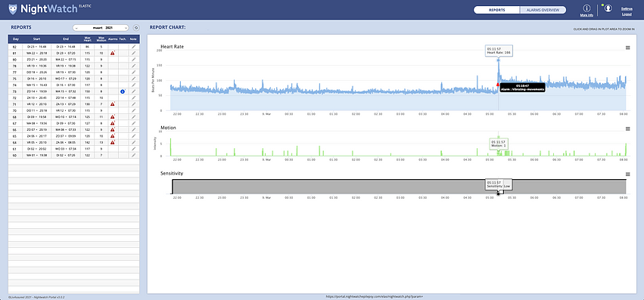Switch to the Alarms Overview tab
644x300 pixels.
[543, 10]
